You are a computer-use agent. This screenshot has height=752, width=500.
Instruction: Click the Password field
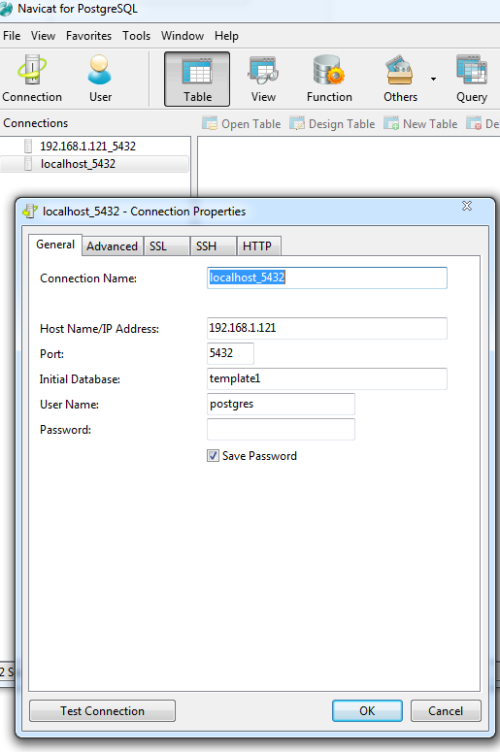tap(281, 430)
